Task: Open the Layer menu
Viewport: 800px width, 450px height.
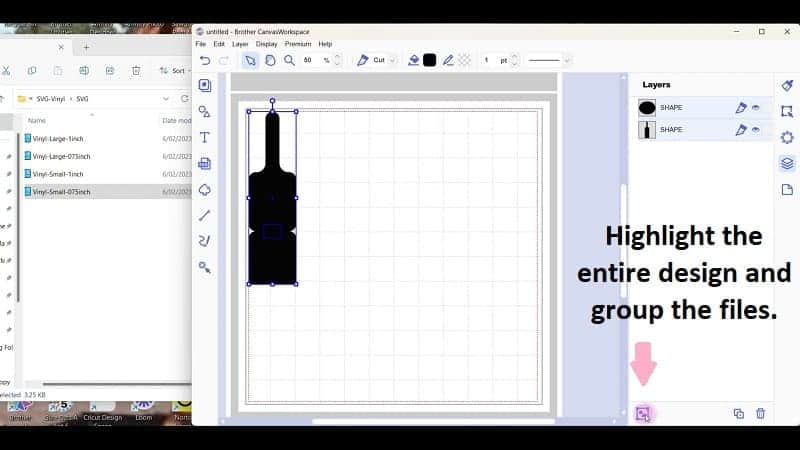Action: tap(240, 44)
